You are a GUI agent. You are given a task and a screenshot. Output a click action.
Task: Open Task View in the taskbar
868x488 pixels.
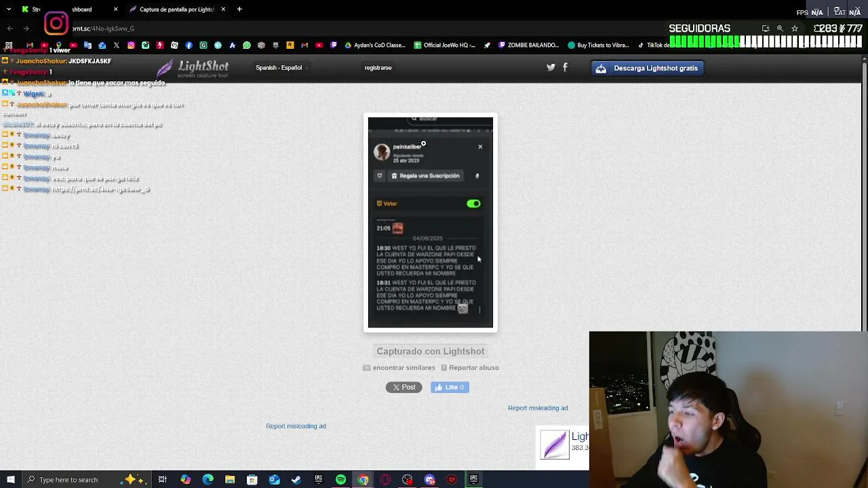point(163,480)
